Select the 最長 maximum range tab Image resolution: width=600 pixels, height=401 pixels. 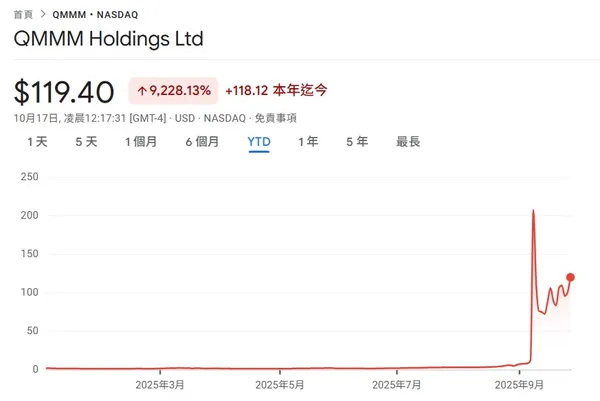pos(408,142)
